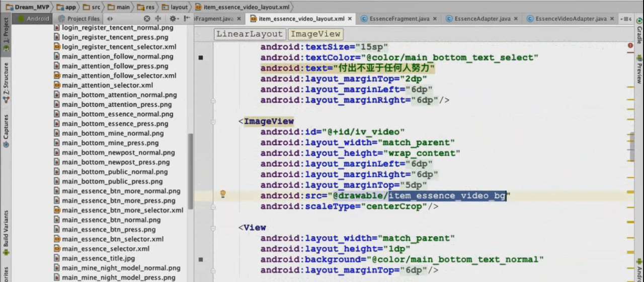Click the scroll-from-source target icon
The image size is (644, 282).
(x=147, y=19)
